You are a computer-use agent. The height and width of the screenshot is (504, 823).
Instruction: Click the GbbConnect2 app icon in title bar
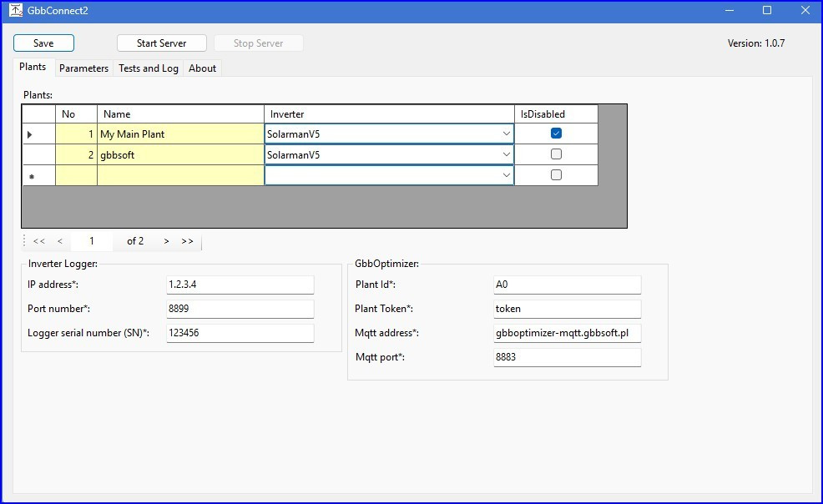tap(16, 11)
